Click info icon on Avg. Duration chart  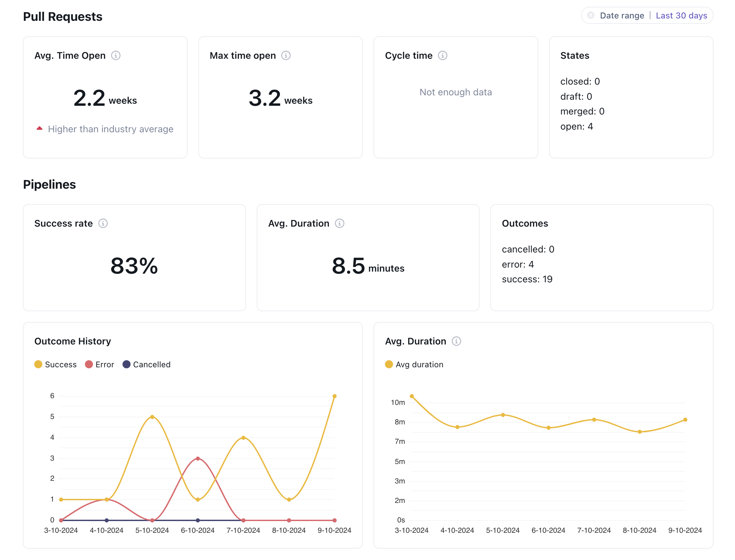[x=456, y=341]
